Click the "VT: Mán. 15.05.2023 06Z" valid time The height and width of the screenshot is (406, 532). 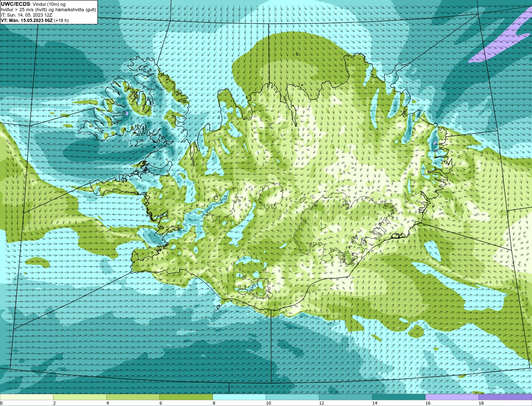click(27, 20)
